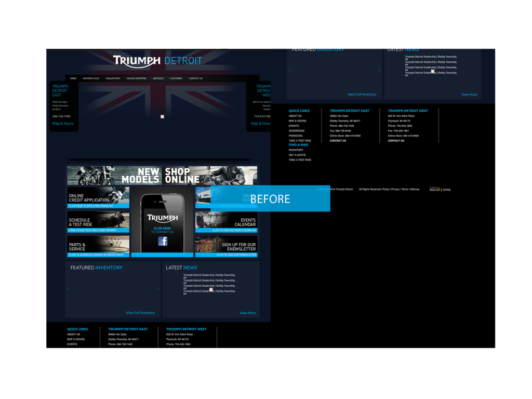Screen dimensions: 532x399
Task: Open the Online Credit Application tile
Action: point(98,197)
